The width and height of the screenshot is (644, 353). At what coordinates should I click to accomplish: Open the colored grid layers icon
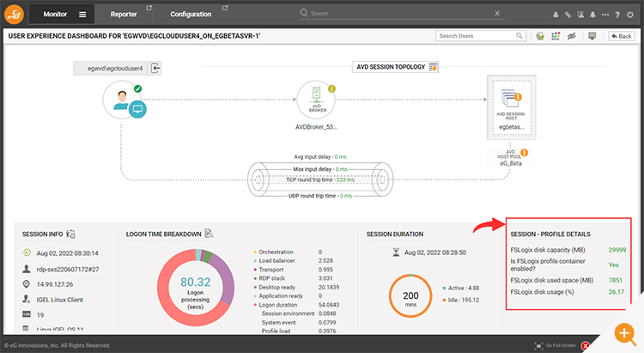coord(556,36)
